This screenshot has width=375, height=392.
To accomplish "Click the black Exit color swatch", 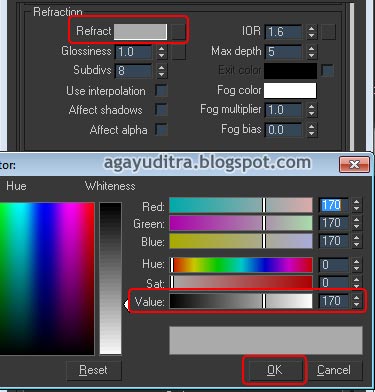I will (290, 71).
